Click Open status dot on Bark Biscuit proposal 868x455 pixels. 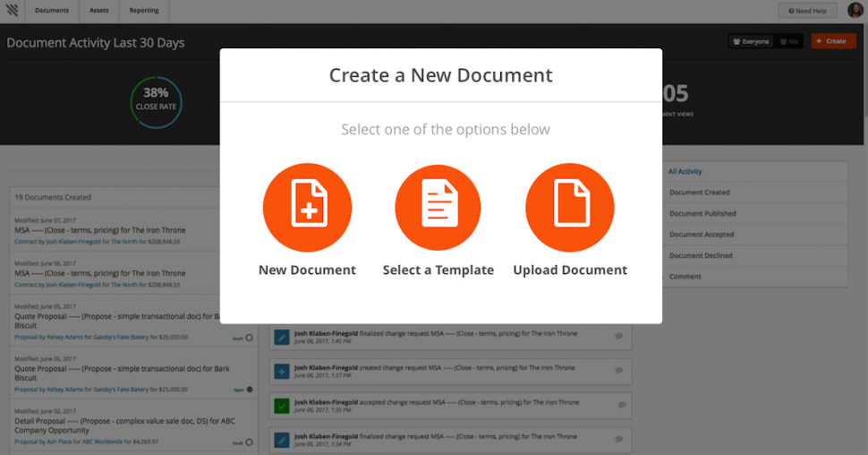pyautogui.click(x=250, y=390)
